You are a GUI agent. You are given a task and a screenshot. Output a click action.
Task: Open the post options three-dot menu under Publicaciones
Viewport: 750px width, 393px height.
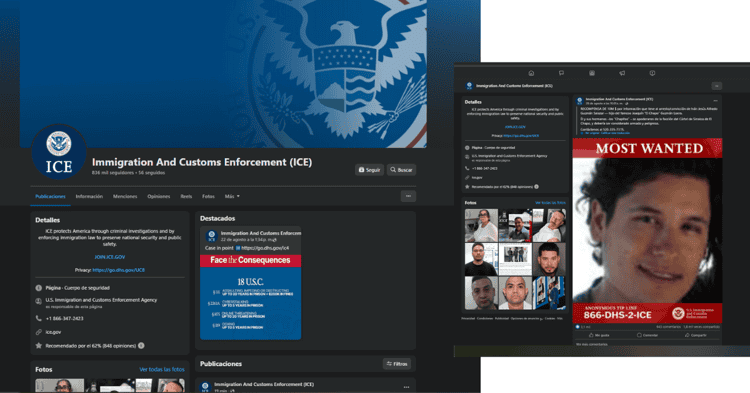point(406,387)
